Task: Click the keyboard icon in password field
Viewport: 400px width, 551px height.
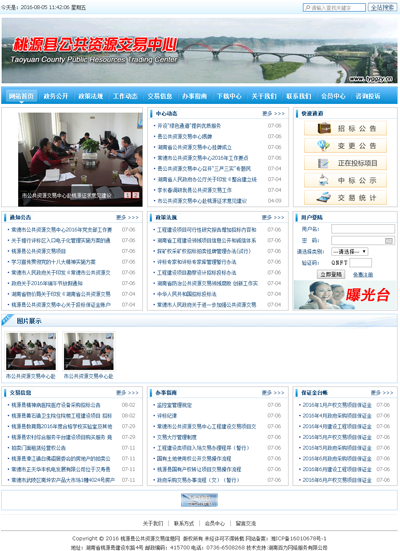Action: click(389, 241)
